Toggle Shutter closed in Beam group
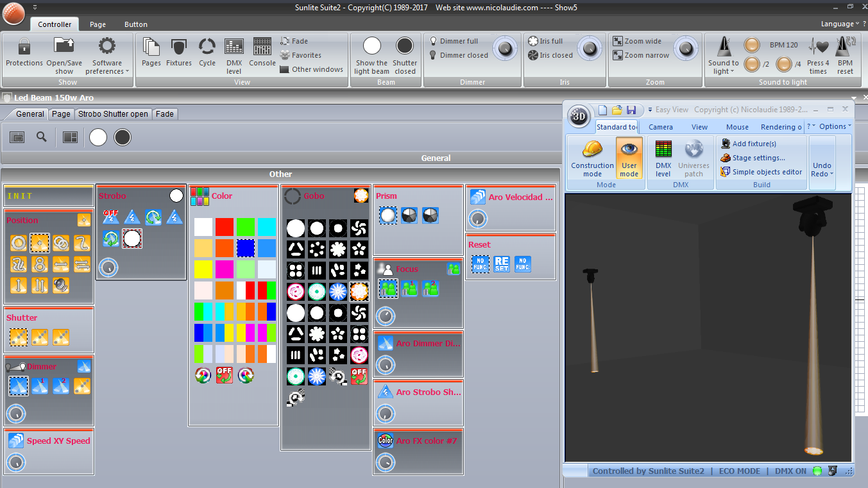This screenshot has width=868, height=488. pyautogui.click(x=405, y=55)
